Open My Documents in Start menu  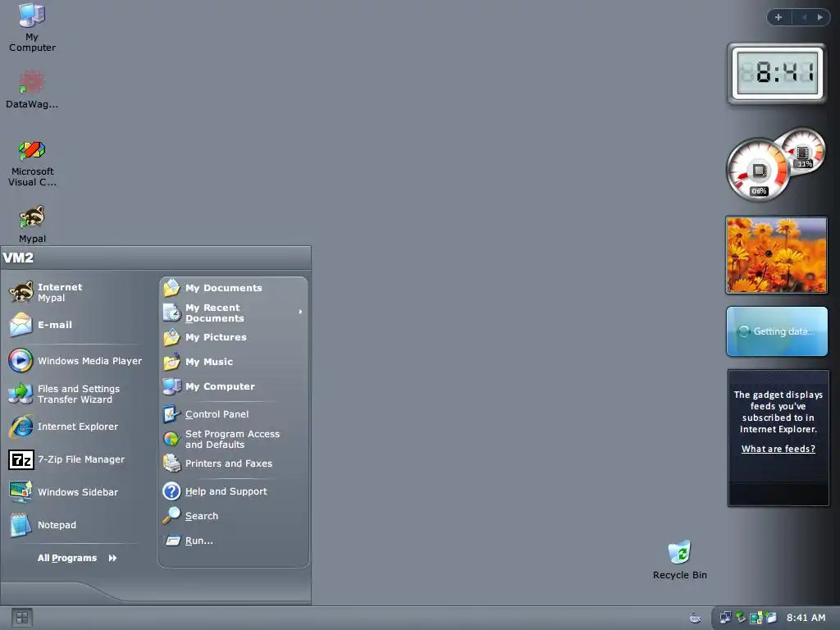pyautogui.click(x=234, y=288)
